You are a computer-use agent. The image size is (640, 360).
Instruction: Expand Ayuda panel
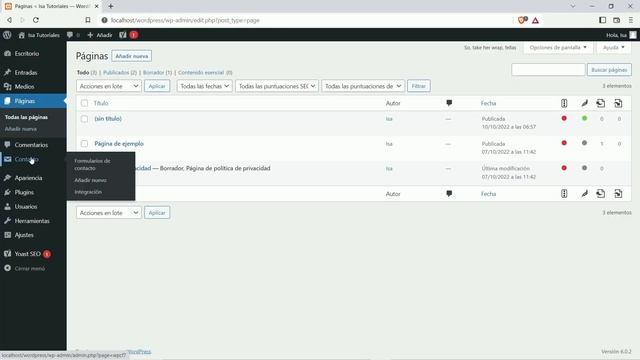pyautogui.click(x=613, y=48)
